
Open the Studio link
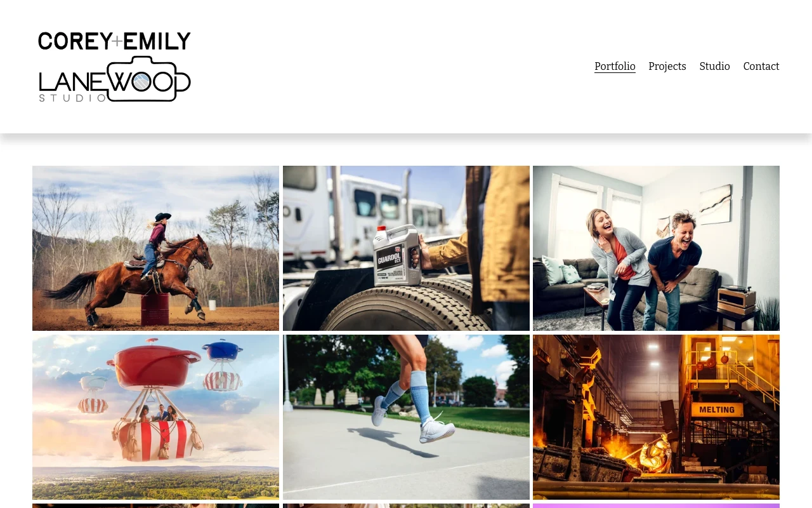[714, 66]
